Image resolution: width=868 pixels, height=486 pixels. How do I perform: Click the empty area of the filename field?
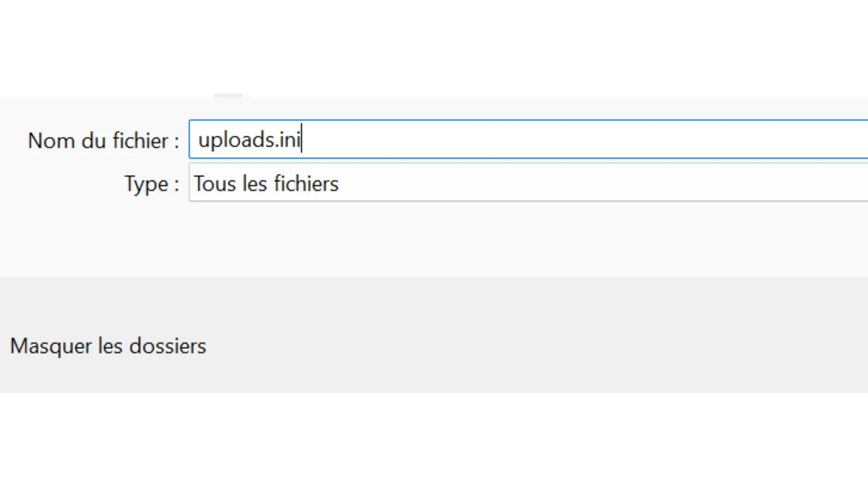coord(597,140)
